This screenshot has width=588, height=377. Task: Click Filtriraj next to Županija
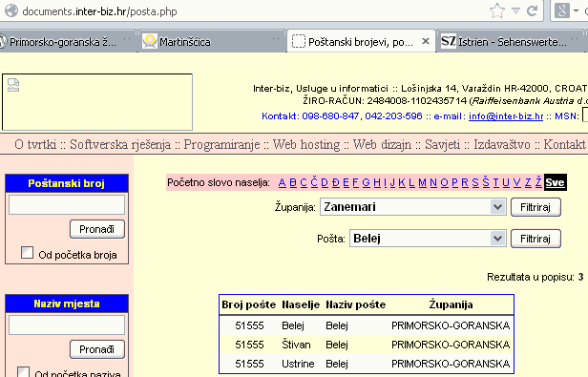[535, 207]
